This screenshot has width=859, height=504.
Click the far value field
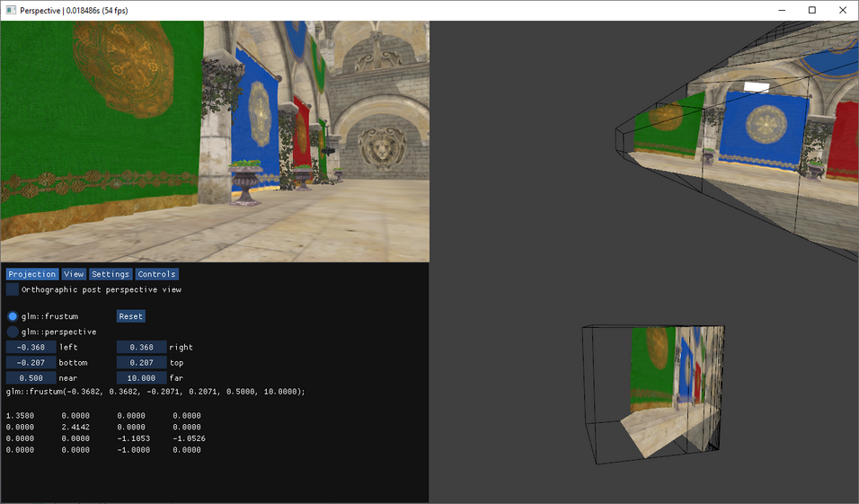click(141, 378)
